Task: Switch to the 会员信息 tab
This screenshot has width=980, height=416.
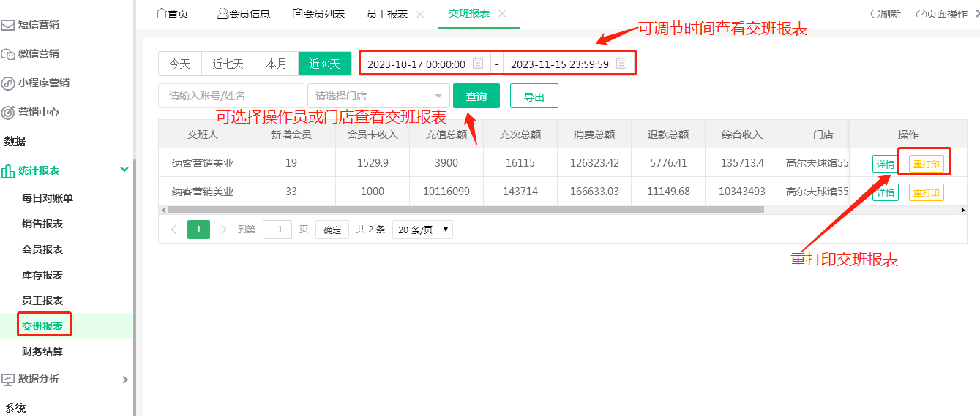Action: tap(244, 14)
